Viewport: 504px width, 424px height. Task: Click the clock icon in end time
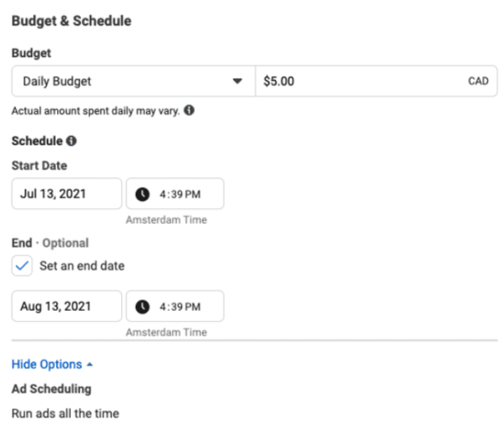tap(143, 307)
